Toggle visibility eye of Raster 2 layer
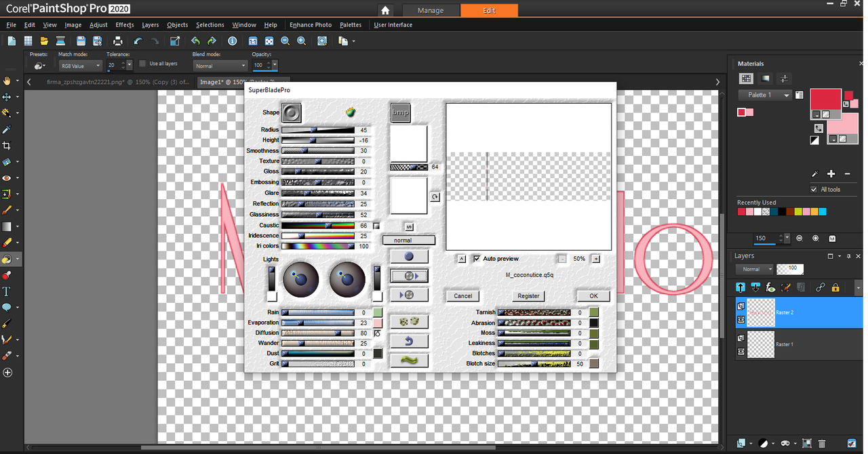This screenshot has width=868, height=454. point(741,319)
